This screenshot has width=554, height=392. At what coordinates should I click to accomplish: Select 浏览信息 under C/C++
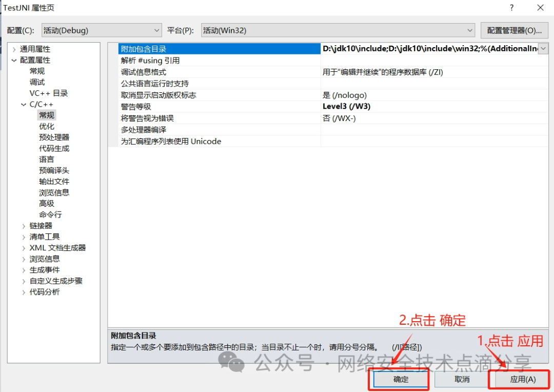coord(54,192)
